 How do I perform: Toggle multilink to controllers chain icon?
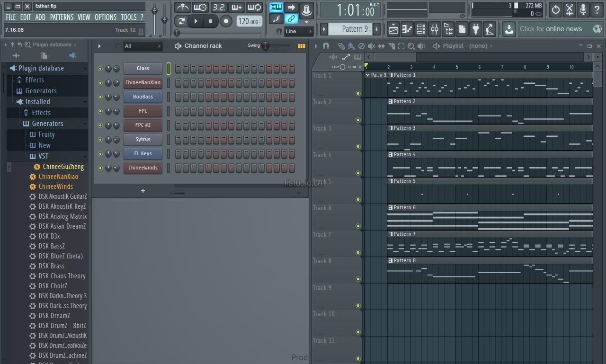[x=292, y=19]
